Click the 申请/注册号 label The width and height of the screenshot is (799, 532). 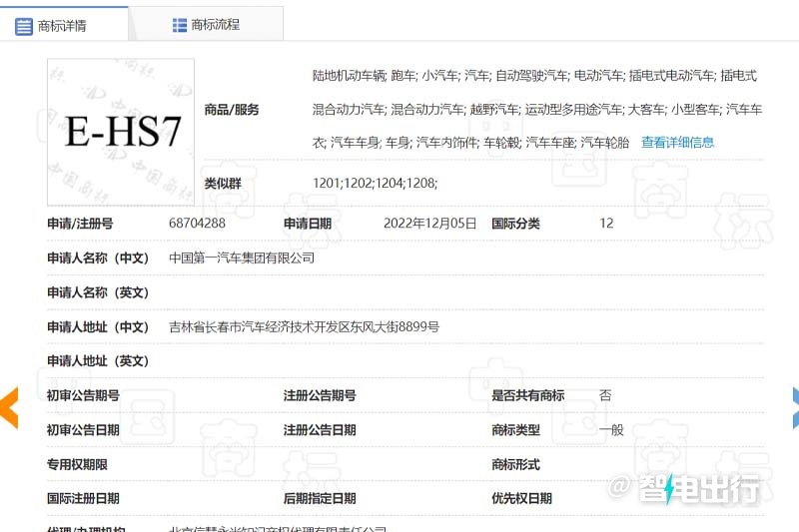coord(80,224)
